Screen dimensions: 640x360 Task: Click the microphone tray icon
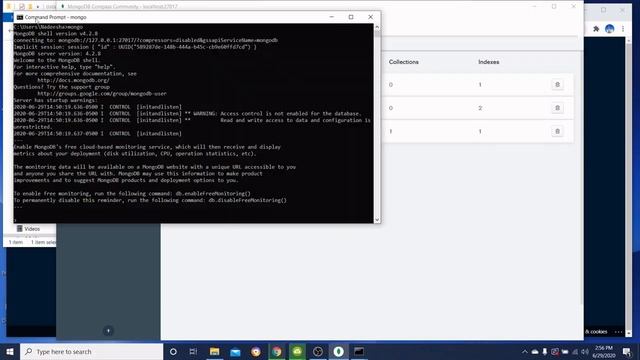click(x=545, y=351)
